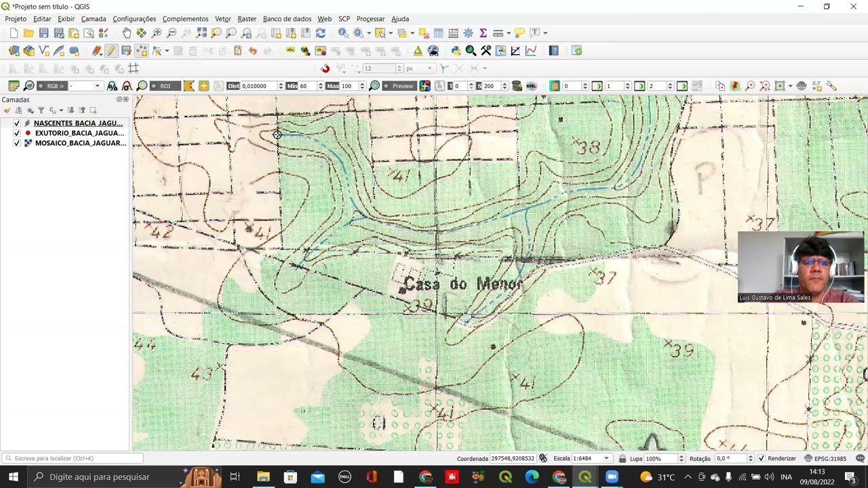This screenshot has width=868, height=488.
Task: Open style dock brush icon in Camadas
Action: [x=7, y=110]
